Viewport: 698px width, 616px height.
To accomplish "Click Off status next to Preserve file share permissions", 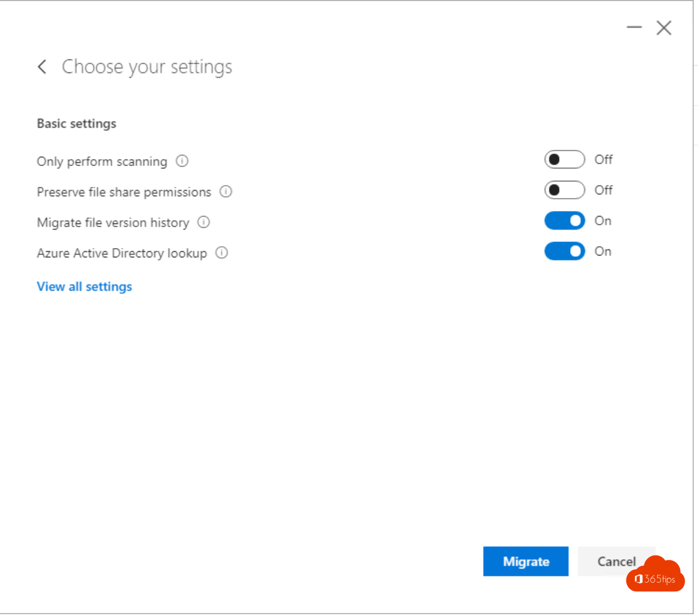I will (603, 190).
